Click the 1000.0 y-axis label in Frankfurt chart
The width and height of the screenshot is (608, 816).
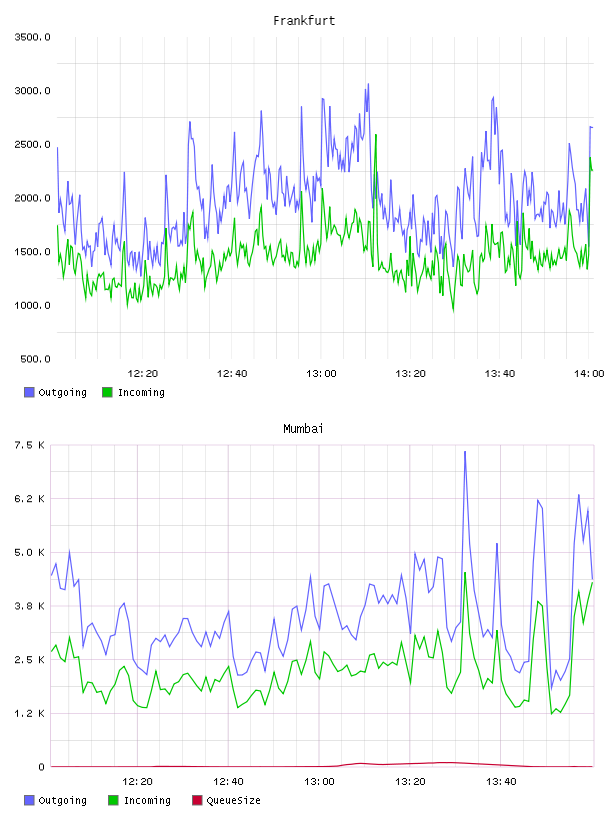point(32,305)
